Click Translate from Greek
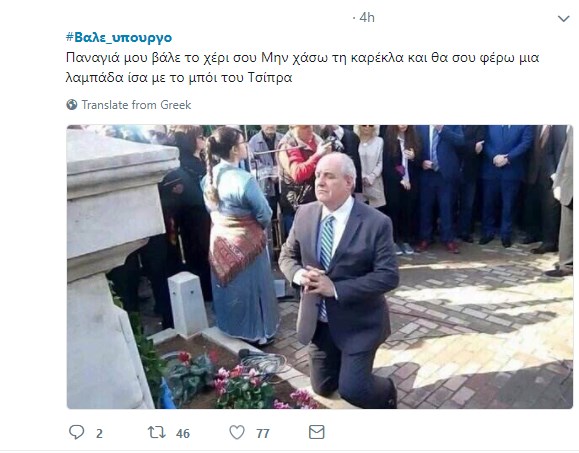This screenshot has width=579, height=453. [136, 105]
